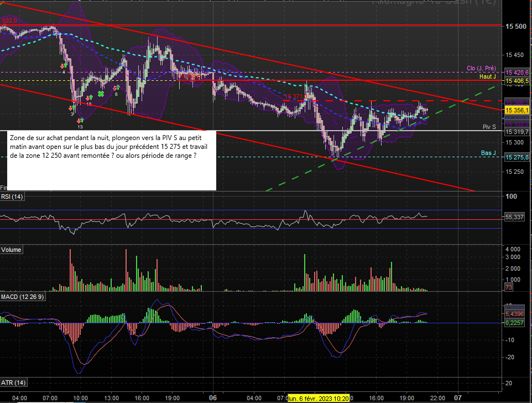Image resolution: width=532 pixels, height=403 pixels.
Task: Select trade arrow marker labeled 3
Action: [x=72, y=110]
